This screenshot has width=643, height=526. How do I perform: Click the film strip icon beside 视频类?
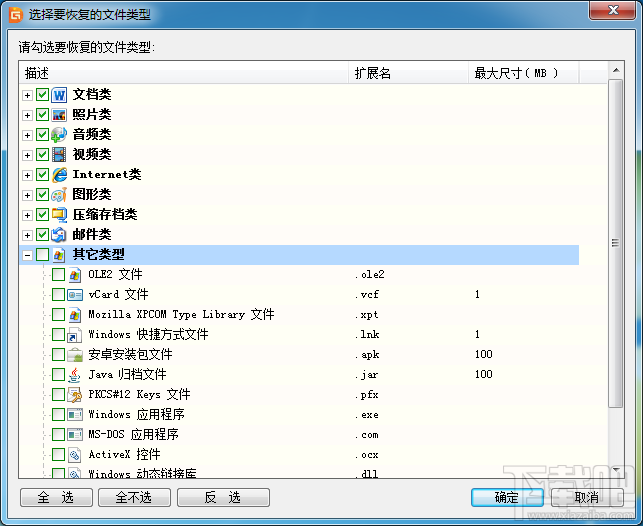(x=59, y=155)
